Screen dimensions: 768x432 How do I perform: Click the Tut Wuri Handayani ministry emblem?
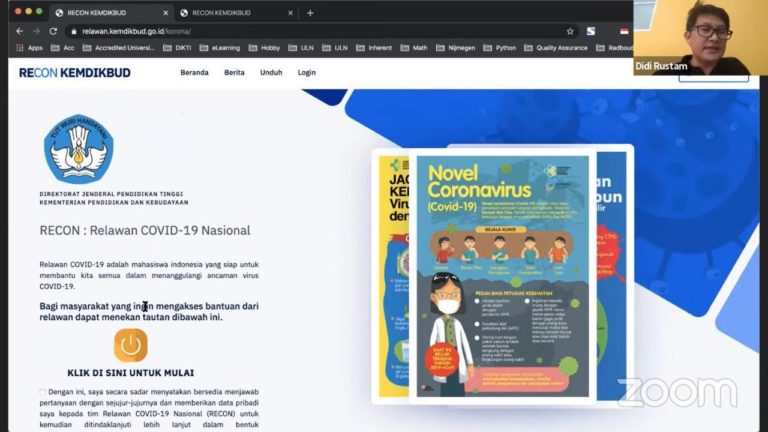[78, 149]
